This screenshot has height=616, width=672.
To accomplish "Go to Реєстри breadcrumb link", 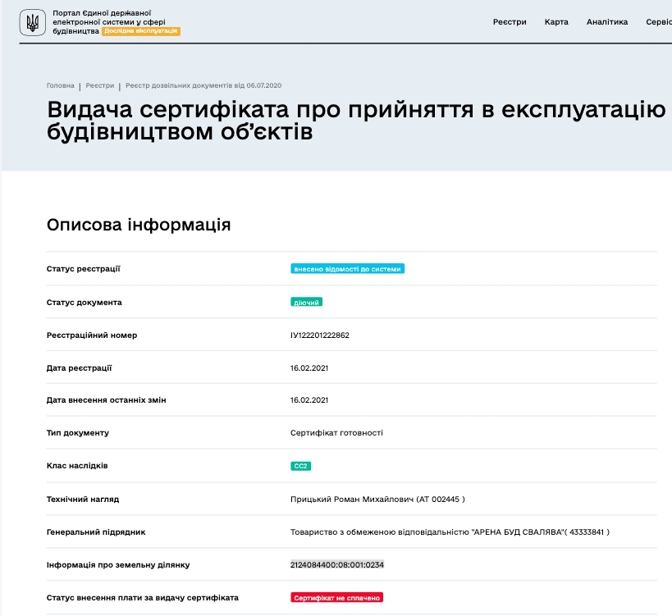I will (x=100, y=85).
